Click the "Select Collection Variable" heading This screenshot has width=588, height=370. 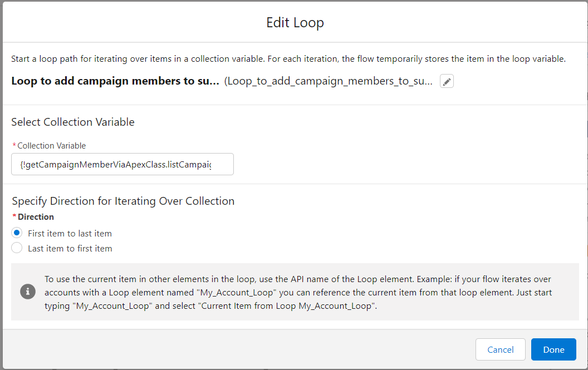point(73,122)
